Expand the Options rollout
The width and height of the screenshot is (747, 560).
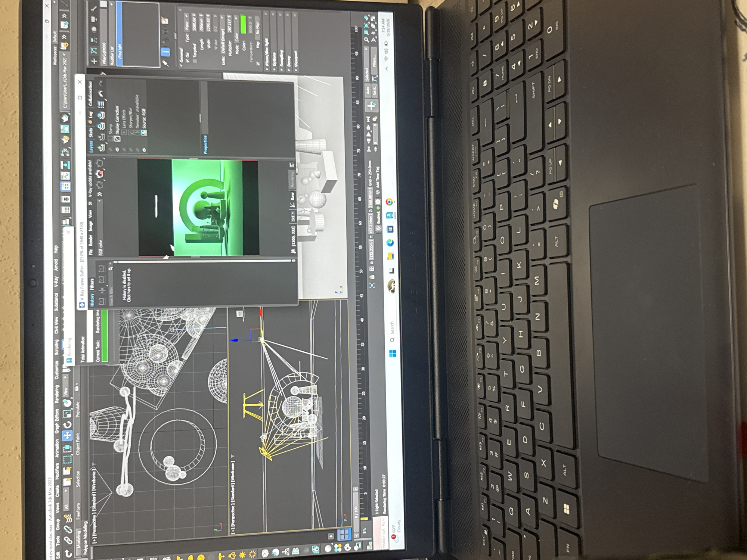tap(274, 42)
